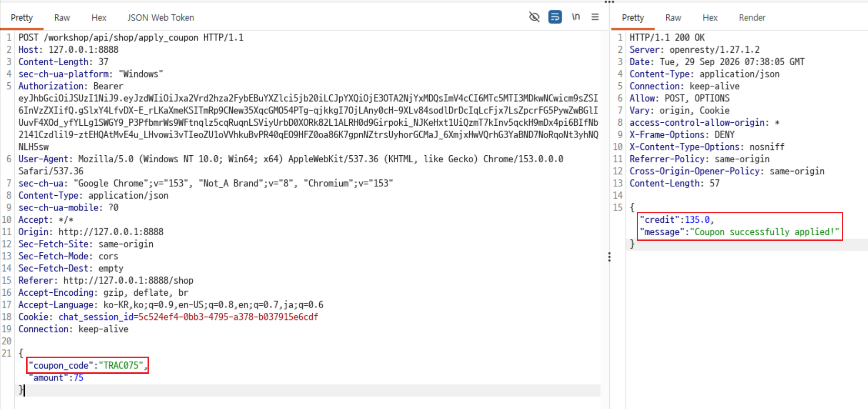
Task: Click the coupon_code value TRAC075
Action: click(121, 365)
